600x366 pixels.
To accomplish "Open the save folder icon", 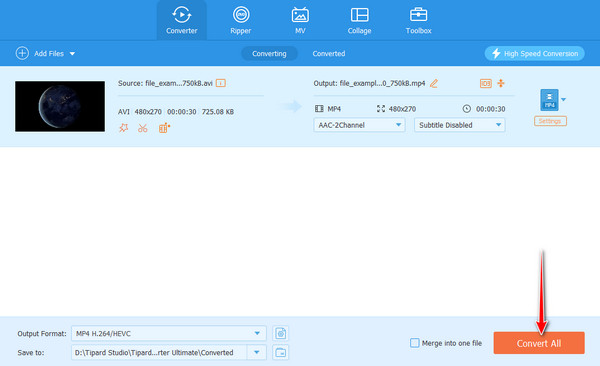I will (x=280, y=352).
